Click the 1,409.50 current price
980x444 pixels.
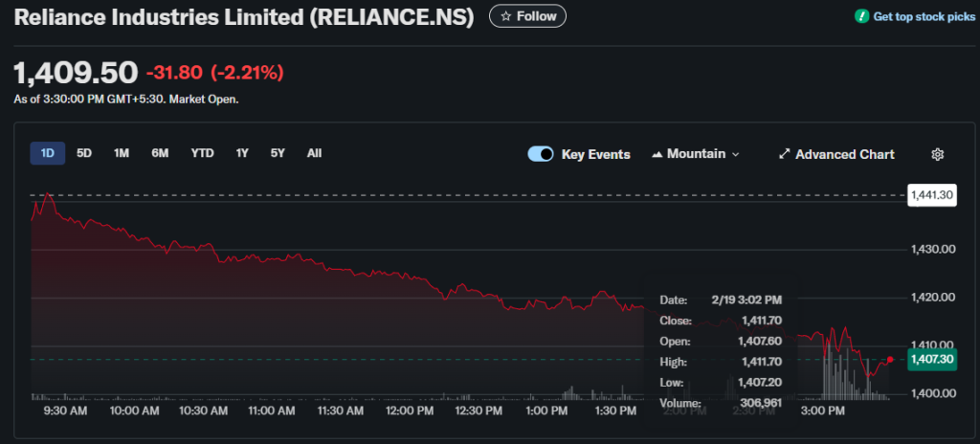pos(76,73)
